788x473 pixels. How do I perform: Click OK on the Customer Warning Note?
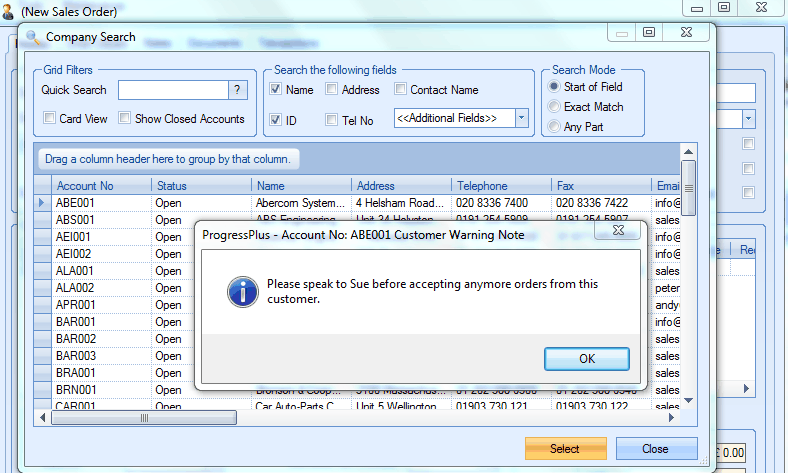pos(586,359)
